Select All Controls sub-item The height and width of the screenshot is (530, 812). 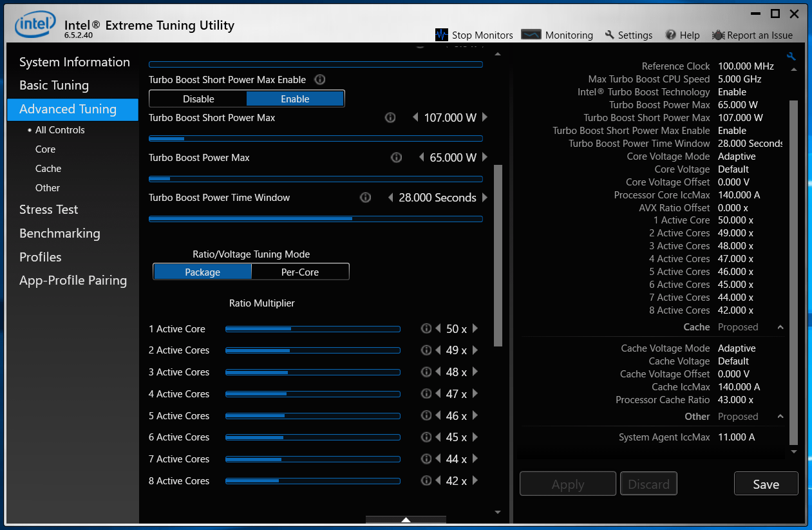click(x=60, y=130)
